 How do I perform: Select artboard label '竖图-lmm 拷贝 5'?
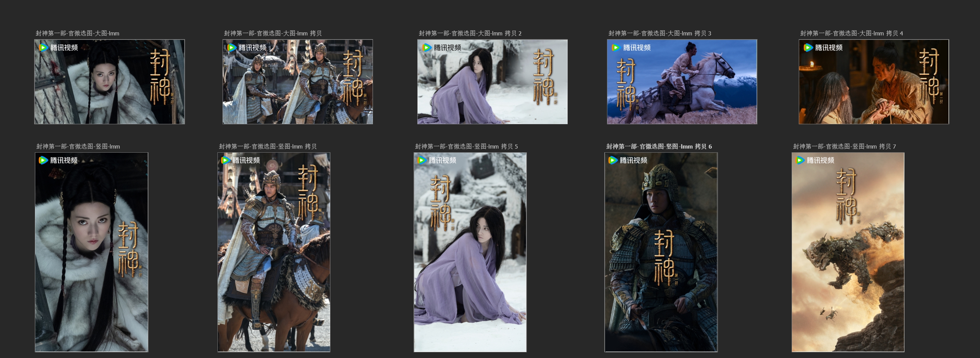[x=466, y=146]
